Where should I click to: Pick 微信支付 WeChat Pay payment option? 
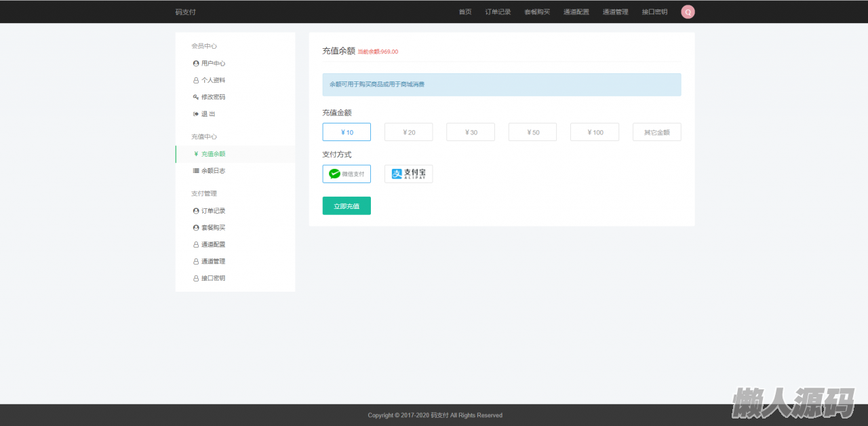click(x=347, y=174)
